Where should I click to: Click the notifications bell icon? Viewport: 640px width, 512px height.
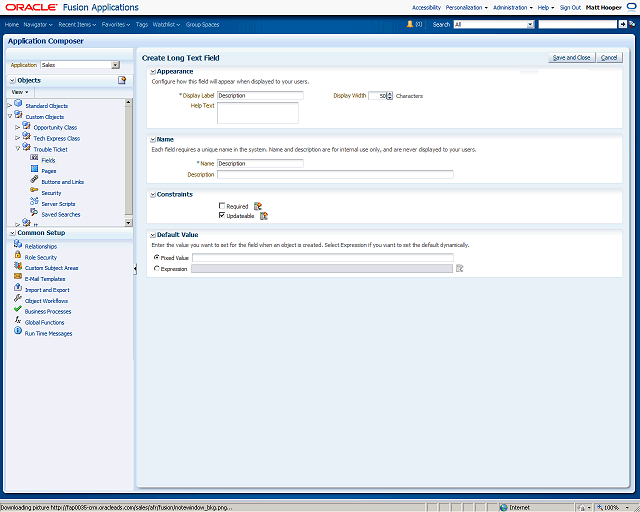pos(410,24)
